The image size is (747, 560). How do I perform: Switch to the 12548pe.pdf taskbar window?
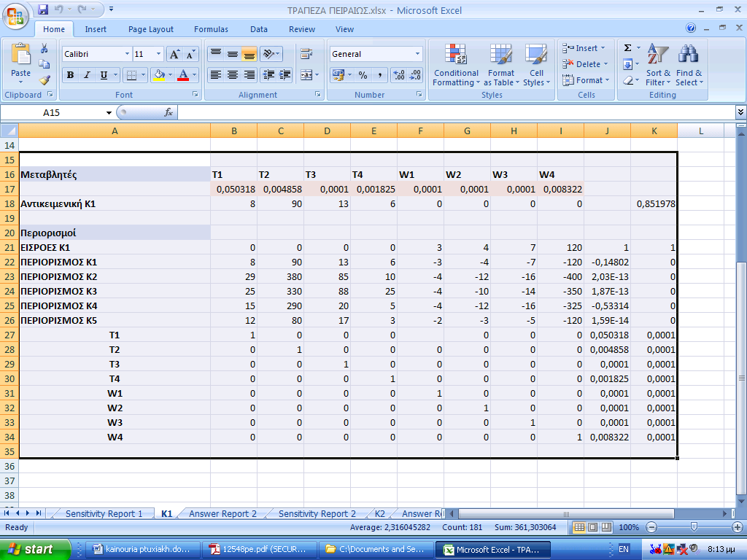point(260,549)
